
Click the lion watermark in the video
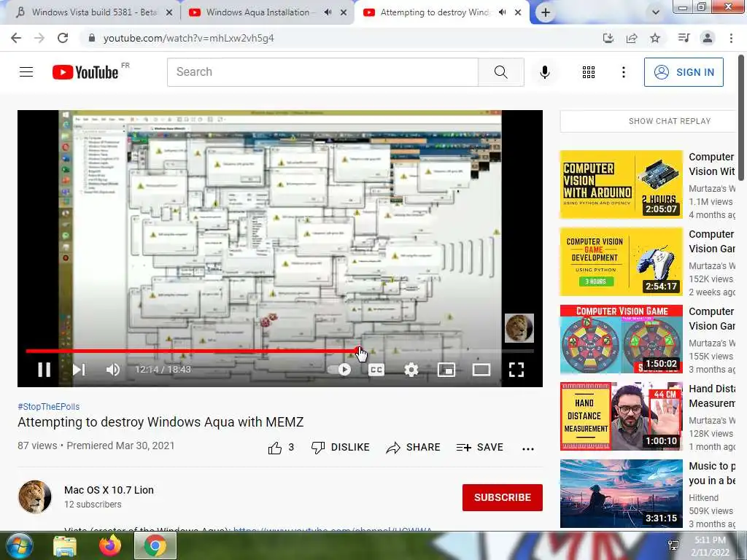(519, 328)
